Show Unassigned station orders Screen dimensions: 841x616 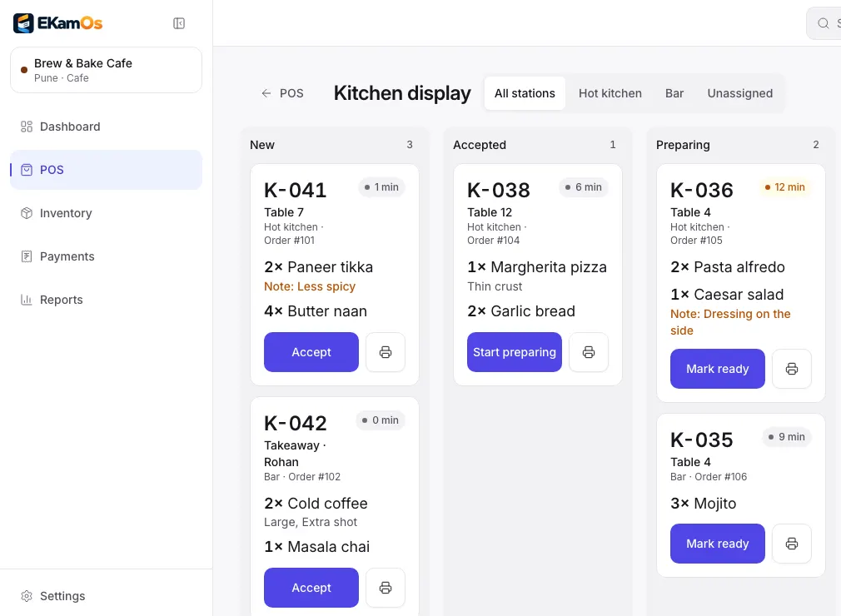(739, 93)
